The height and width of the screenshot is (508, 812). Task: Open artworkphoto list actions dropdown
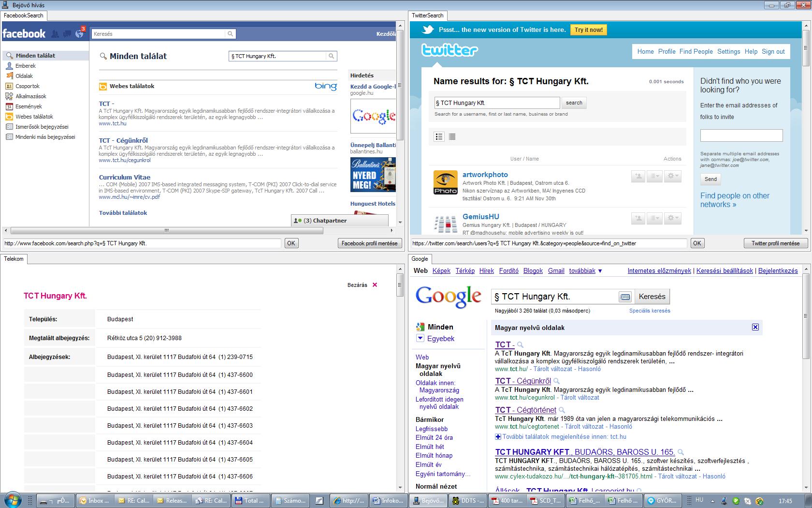coord(654,177)
